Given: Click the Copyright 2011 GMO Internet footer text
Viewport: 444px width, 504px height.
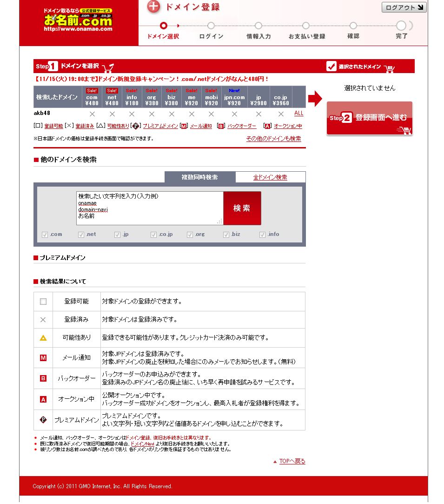Looking at the screenshot, I should coord(102,486).
